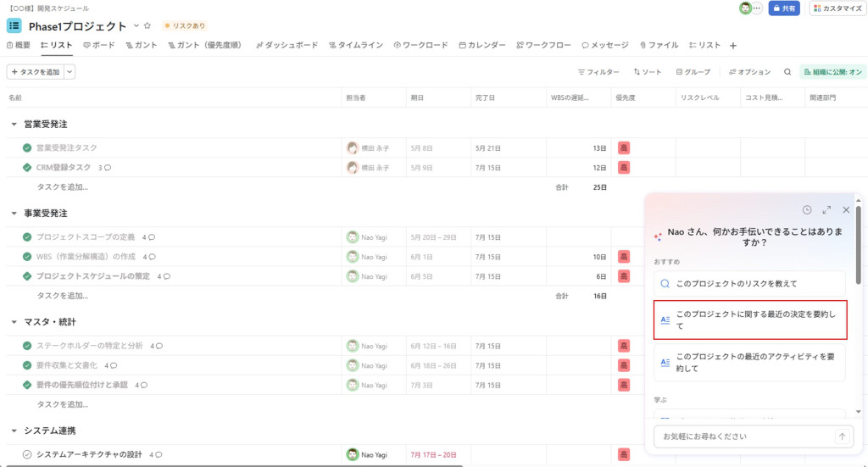Open the フィルター options

click(598, 72)
